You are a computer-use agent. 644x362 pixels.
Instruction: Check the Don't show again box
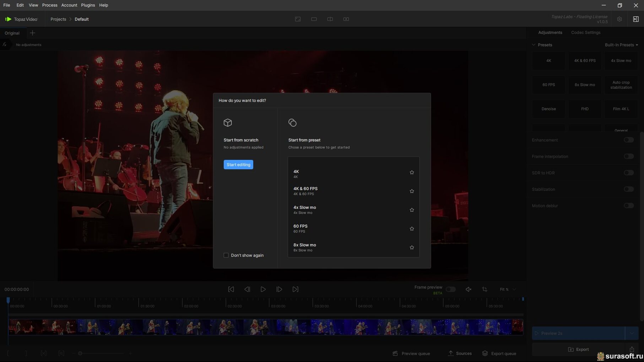(226, 255)
